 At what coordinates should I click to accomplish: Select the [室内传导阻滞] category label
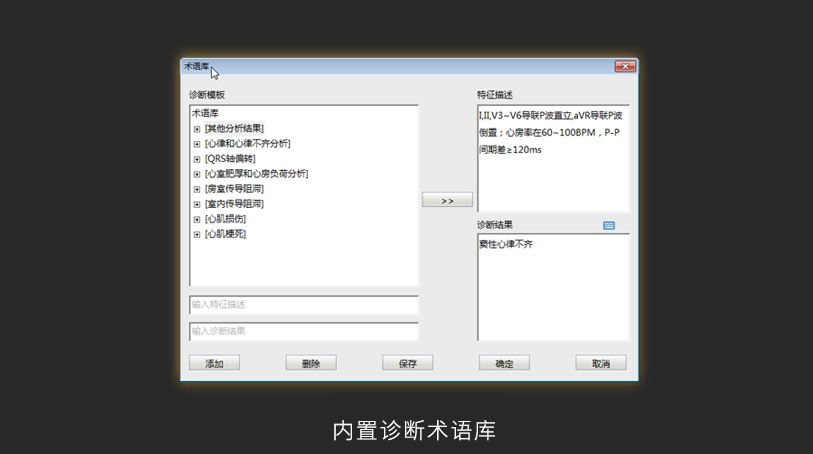pos(234,204)
